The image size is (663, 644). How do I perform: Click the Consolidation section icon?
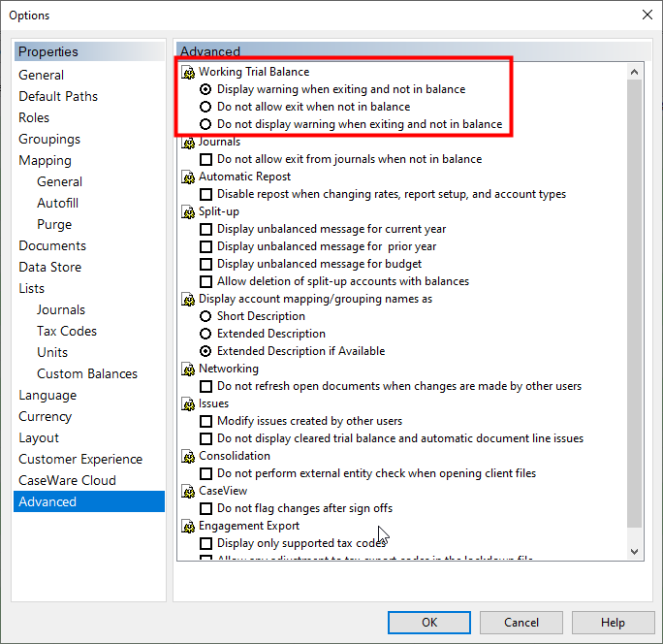(188, 456)
